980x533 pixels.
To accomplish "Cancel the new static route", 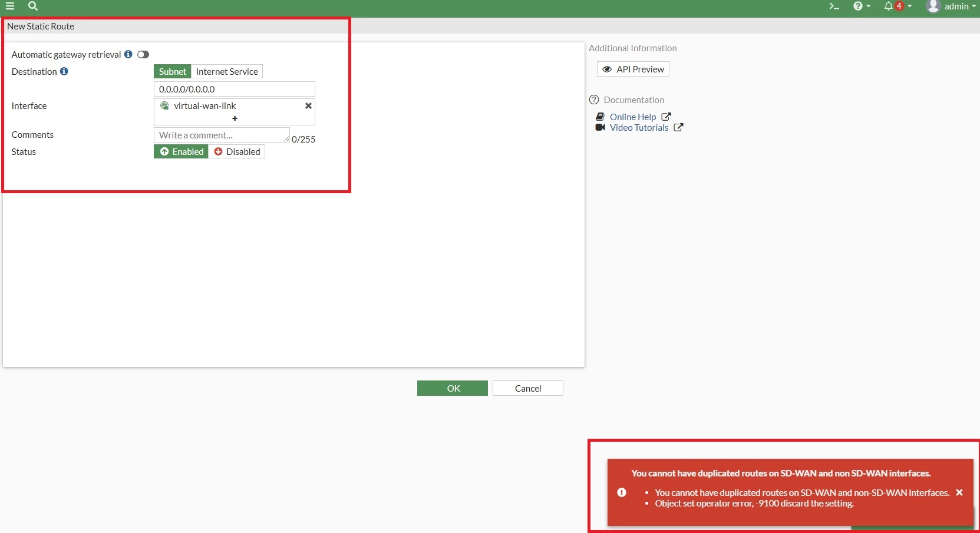I will (x=528, y=388).
